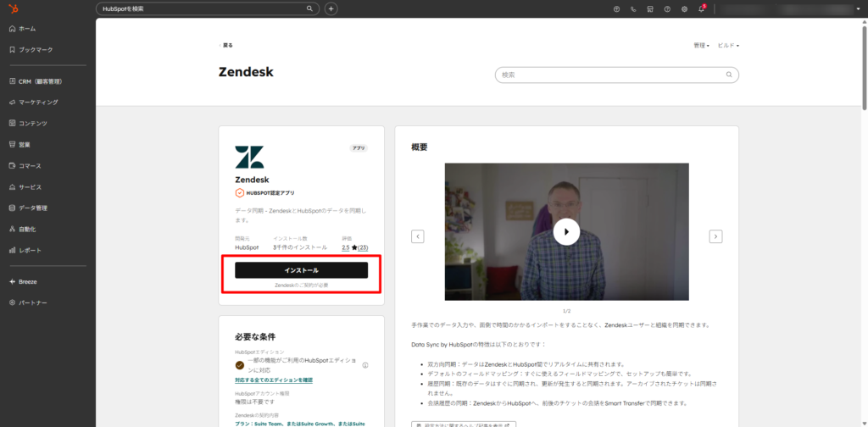Go back with the 戻る link
The height and width of the screenshot is (427, 868).
225,46
